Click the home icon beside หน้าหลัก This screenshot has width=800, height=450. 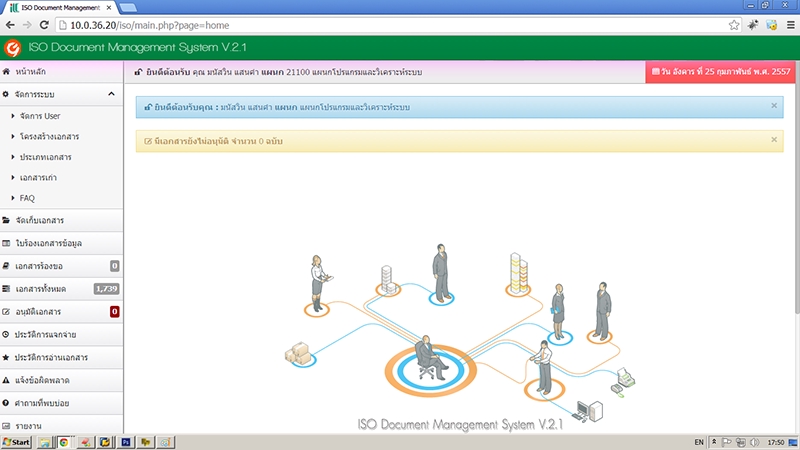tap(6, 71)
